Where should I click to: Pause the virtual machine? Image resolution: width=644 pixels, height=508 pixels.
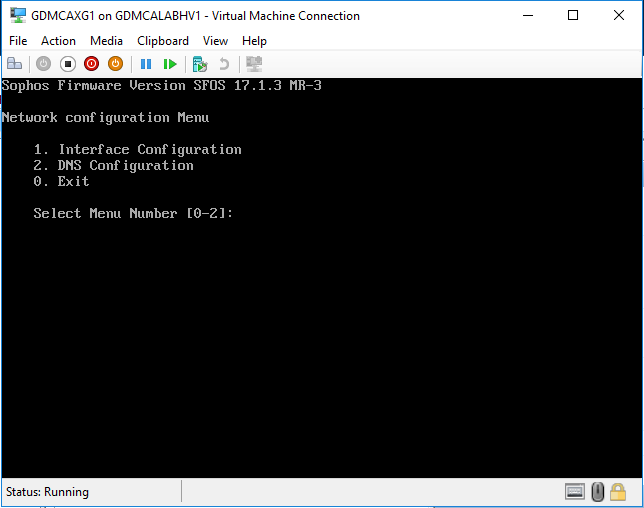click(146, 64)
